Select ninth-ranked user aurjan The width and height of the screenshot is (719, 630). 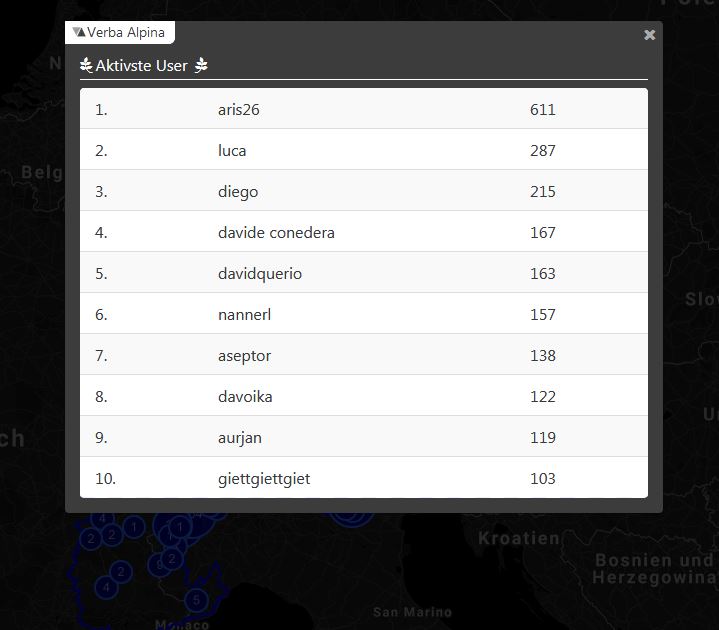(240, 438)
